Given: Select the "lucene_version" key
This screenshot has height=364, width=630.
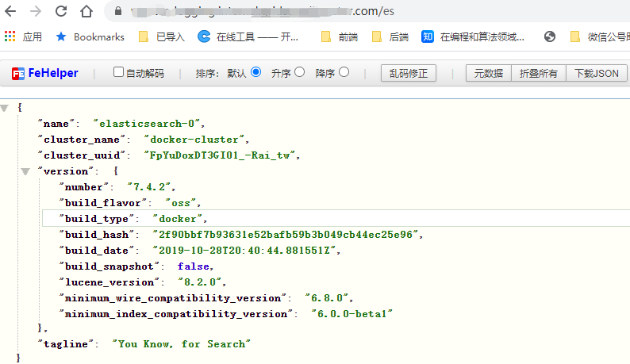Looking at the screenshot, I should 109,282.
